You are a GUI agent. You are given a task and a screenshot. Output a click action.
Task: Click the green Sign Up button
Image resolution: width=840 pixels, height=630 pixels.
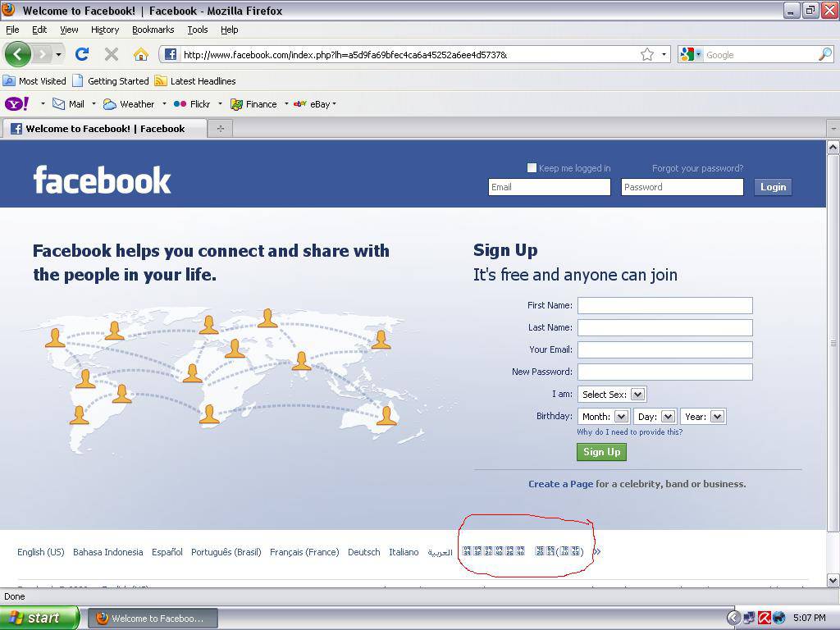(601, 452)
